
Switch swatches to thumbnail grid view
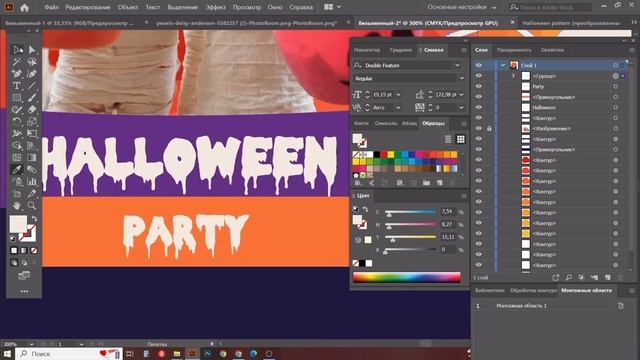[460, 139]
